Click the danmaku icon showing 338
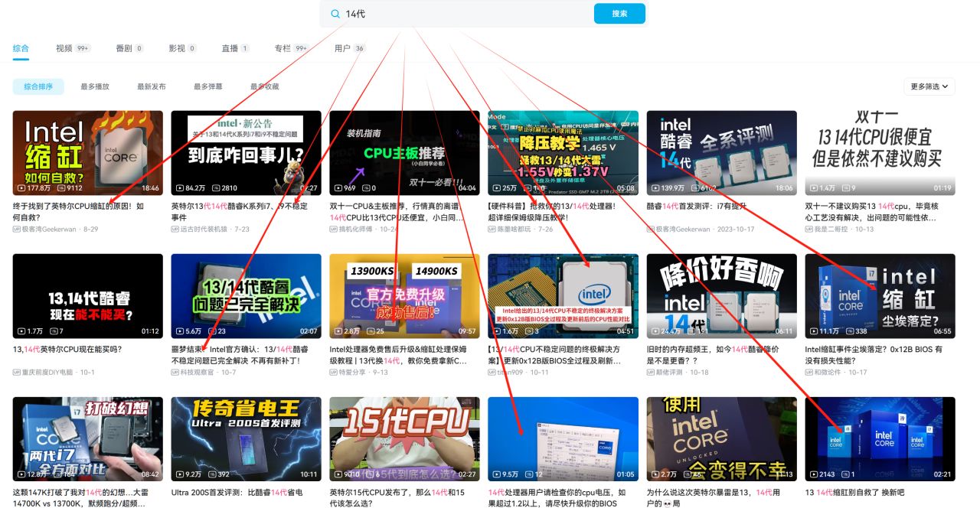980x508 pixels. (848, 331)
